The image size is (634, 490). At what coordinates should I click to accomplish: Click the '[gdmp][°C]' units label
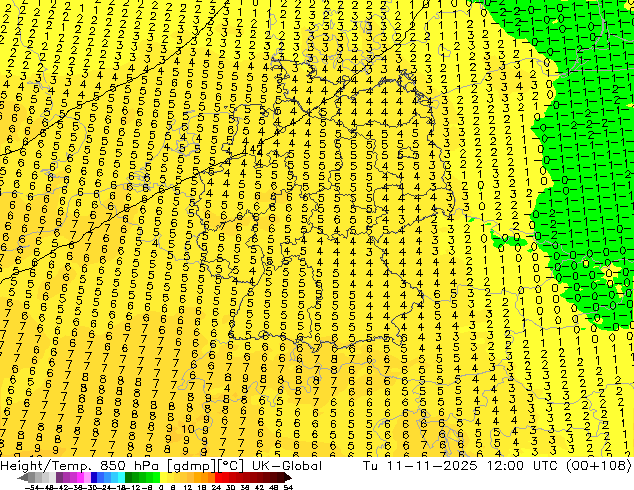pyautogui.click(x=206, y=466)
